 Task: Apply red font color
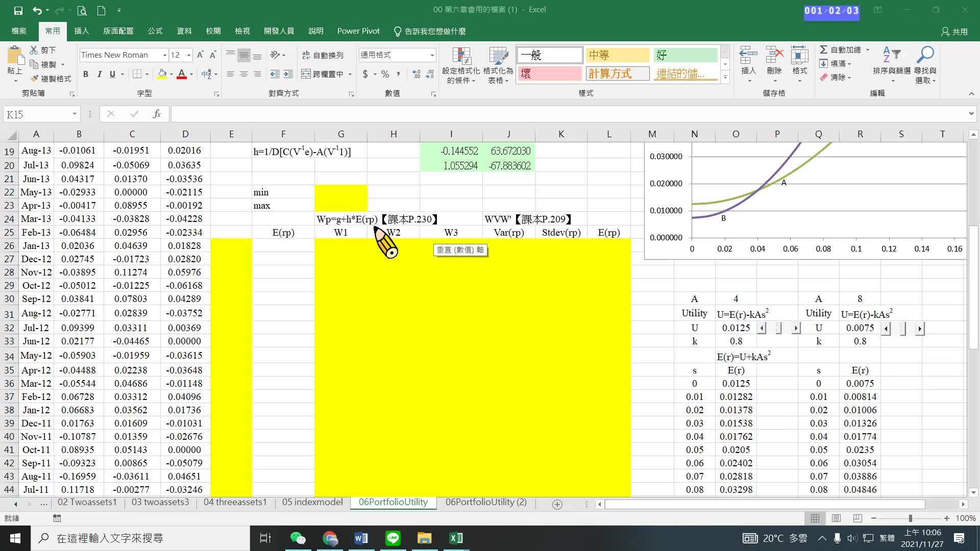pyautogui.click(x=181, y=74)
